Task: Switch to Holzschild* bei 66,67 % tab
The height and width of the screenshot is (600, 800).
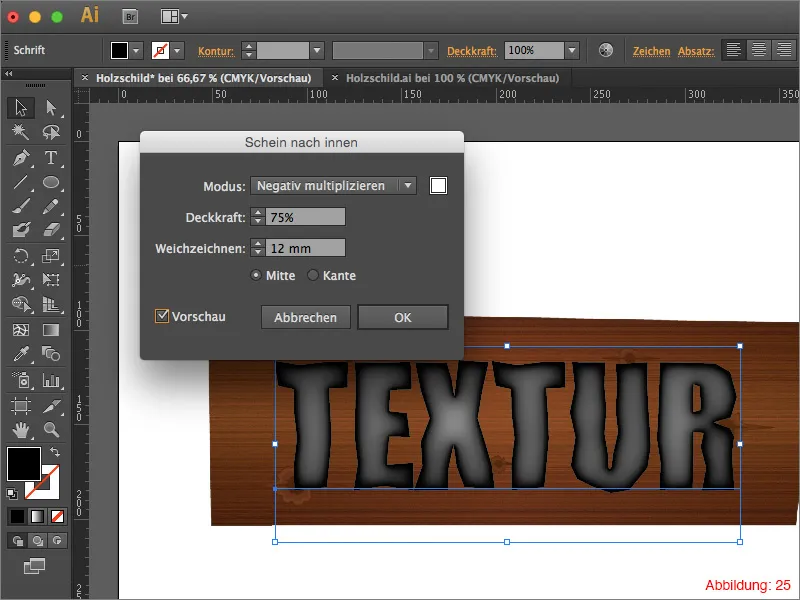Action: coord(204,78)
